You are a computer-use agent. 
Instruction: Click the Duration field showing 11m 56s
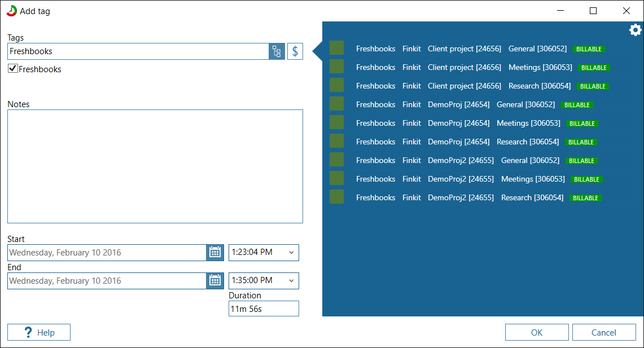(264, 309)
